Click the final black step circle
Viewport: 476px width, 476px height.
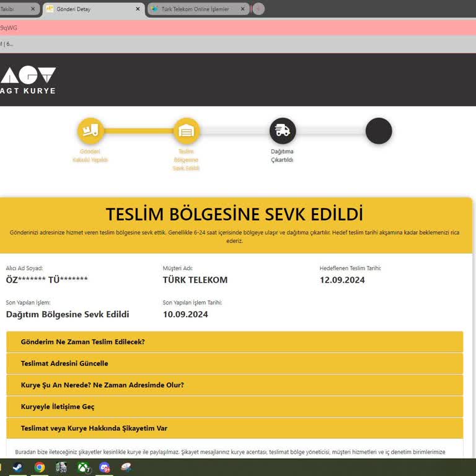(379, 131)
